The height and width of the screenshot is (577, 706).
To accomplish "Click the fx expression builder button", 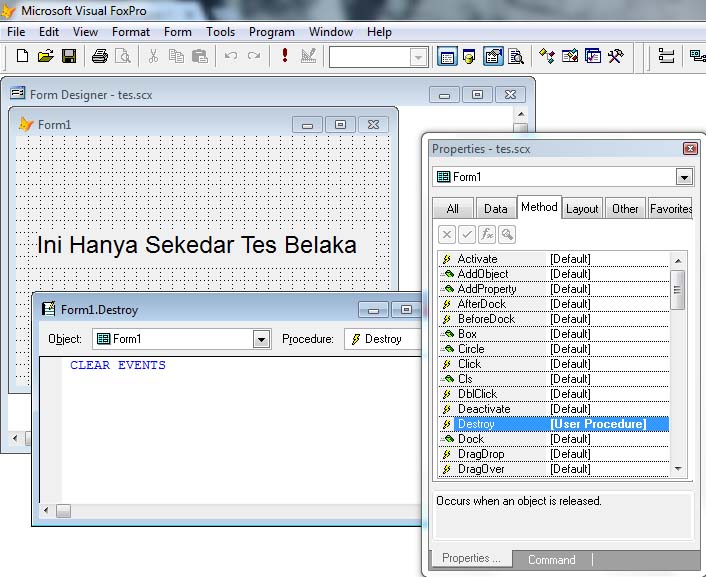I will (x=487, y=234).
